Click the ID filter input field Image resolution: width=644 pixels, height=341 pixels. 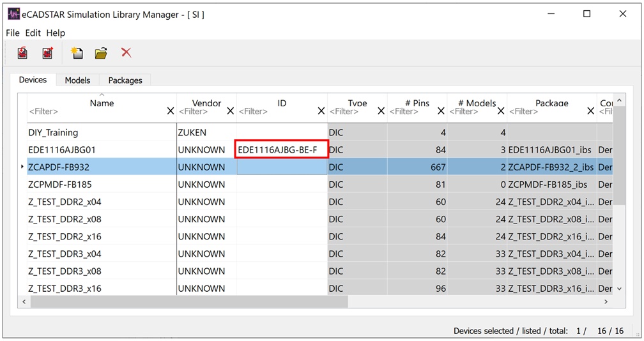pyautogui.click(x=277, y=111)
